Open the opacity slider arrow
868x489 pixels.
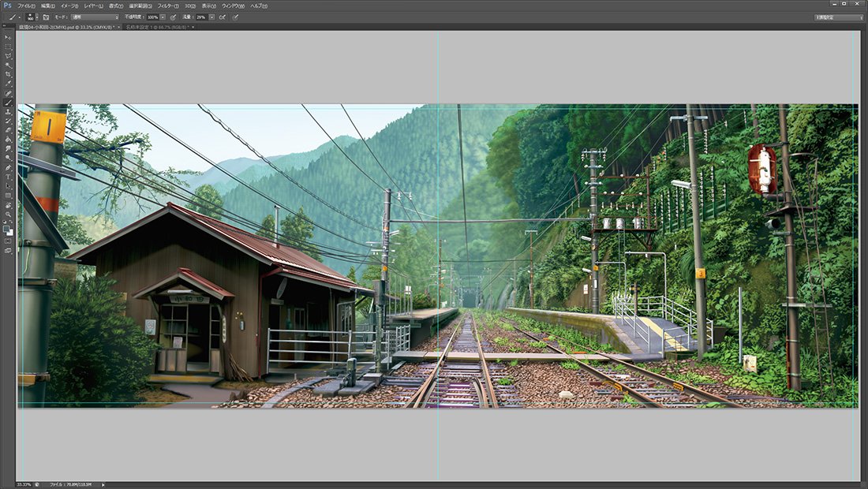[x=163, y=17]
